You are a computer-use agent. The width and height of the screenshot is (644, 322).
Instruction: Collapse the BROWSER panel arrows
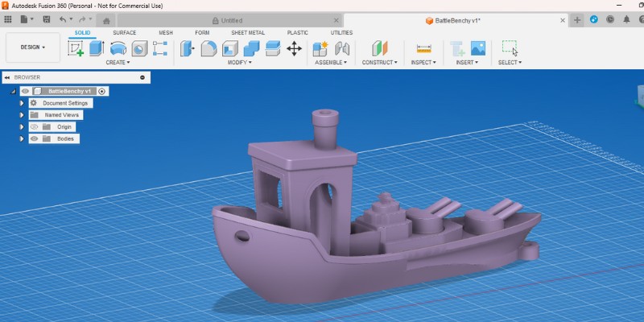(x=7, y=77)
